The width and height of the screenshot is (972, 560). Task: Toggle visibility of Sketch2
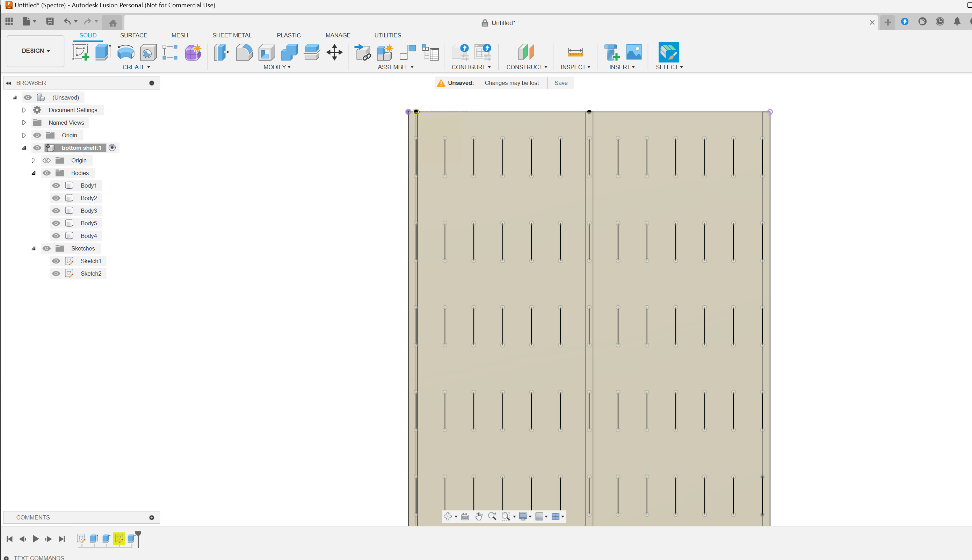point(56,274)
